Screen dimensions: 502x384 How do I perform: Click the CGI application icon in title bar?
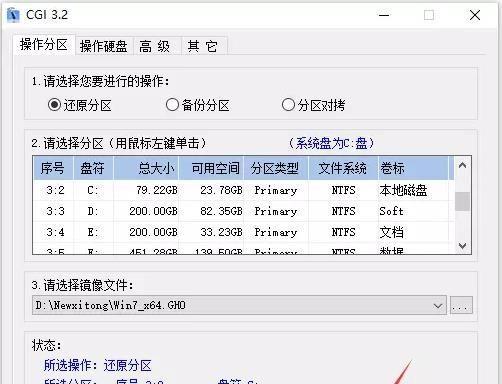pos(13,15)
